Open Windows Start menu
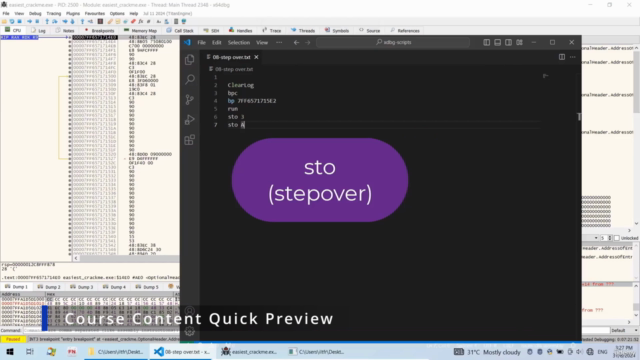The width and height of the screenshot is (640, 360). tap(10, 352)
